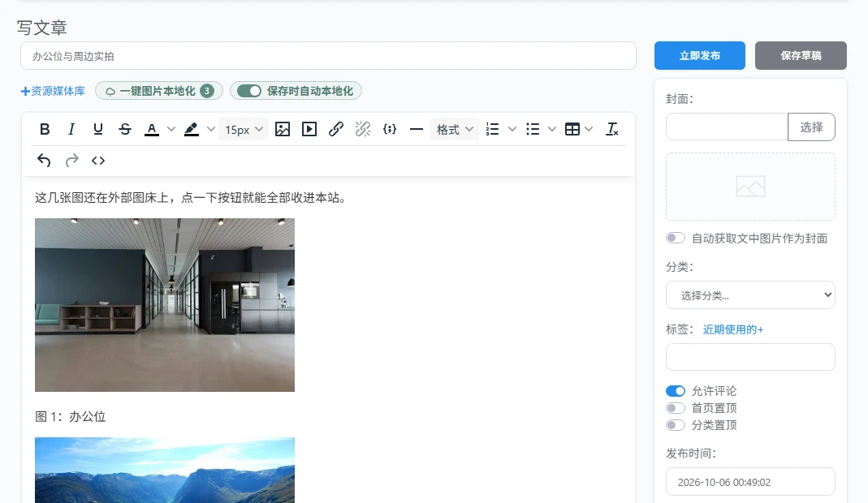Screen dimensions: 868x503
Task: Clear text formatting
Action: click(612, 130)
